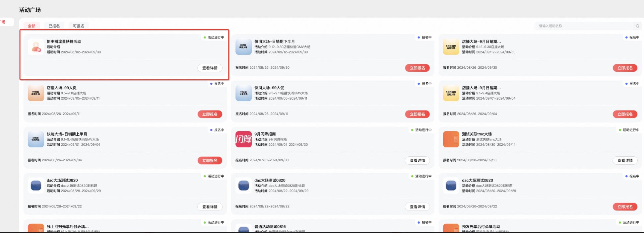Click the 普通活动测试0816 title

pyautogui.click(x=270, y=227)
